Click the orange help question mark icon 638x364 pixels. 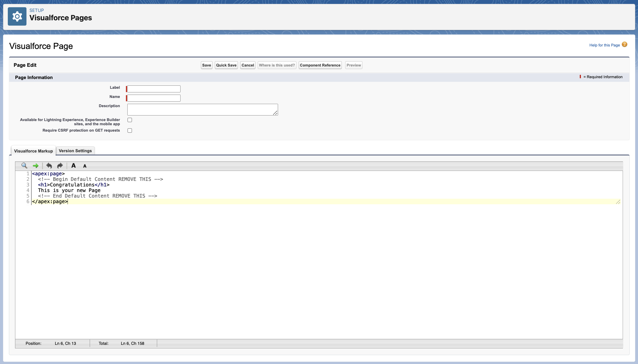[625, 45]
